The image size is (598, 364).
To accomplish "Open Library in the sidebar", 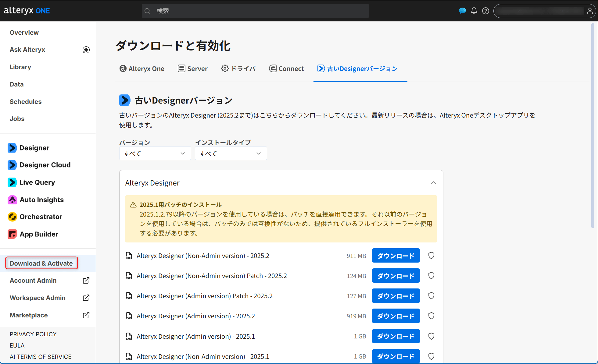I will [x=20, y=67].
